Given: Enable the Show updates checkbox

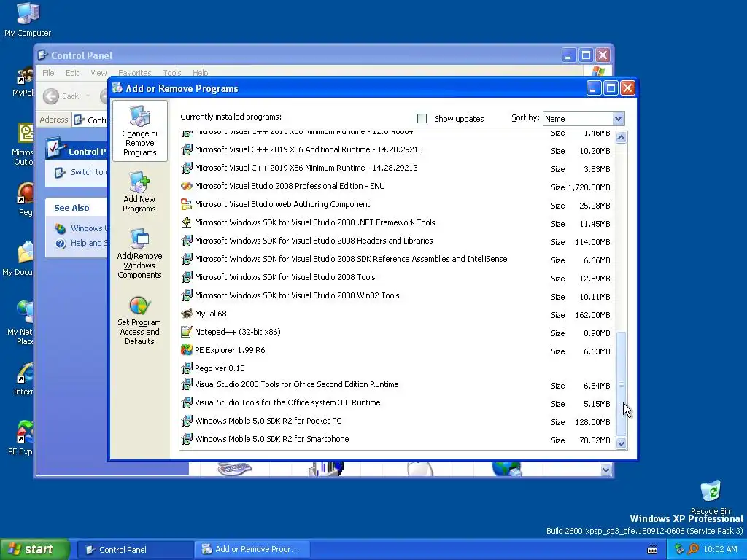Looking at the screenshot, I should [422, 119].
